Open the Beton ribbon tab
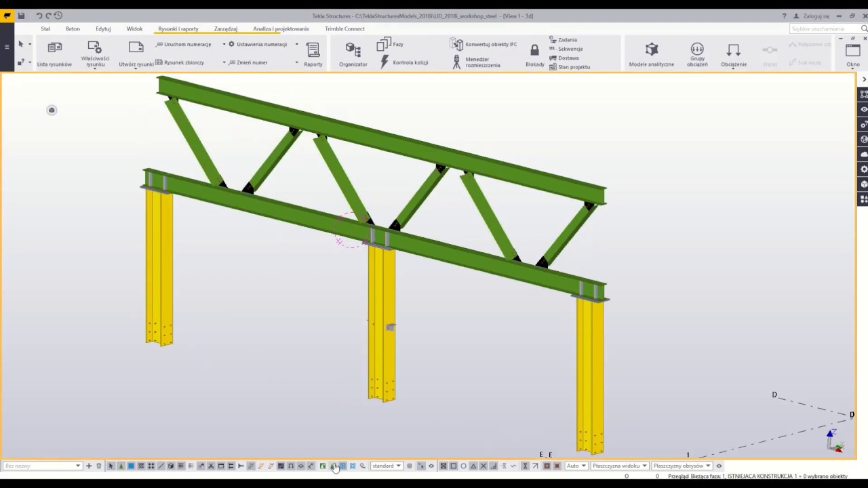Viewport: 868px width, 488px height. (x=73, y=28)
